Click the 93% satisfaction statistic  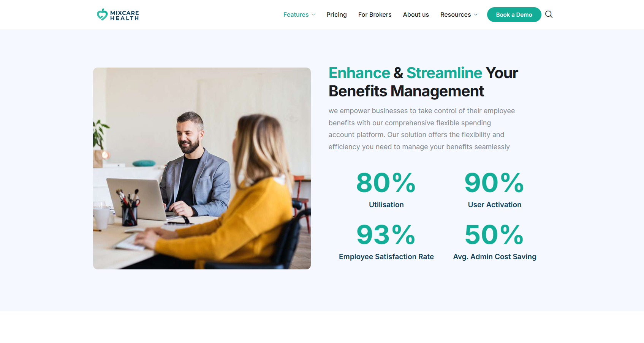386,235
